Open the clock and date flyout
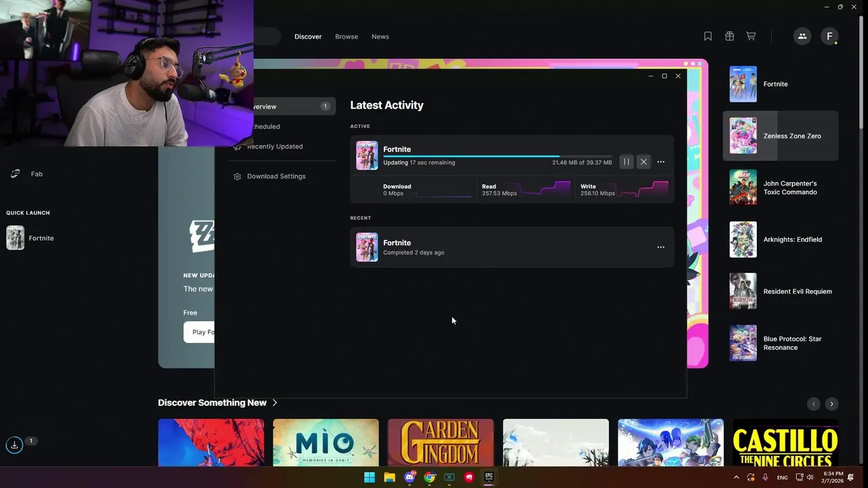The image size is (868, 488). click(x=833, y=477)
